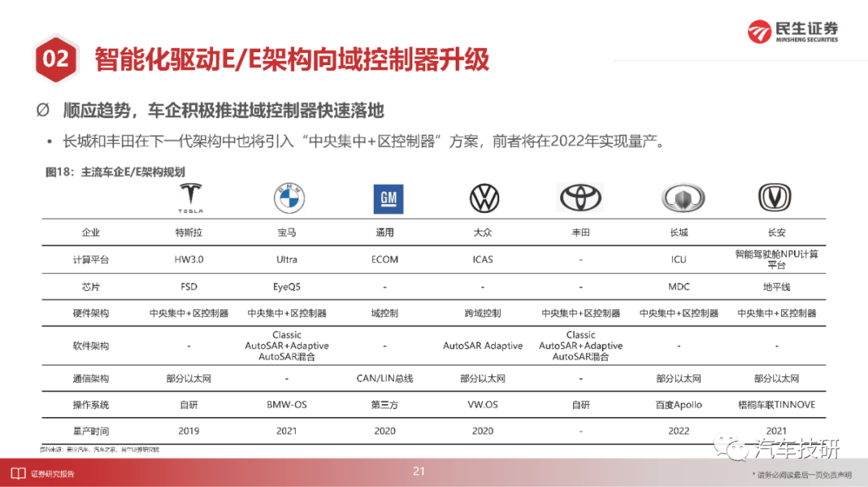Click the ECOM cell

(385, 260)
